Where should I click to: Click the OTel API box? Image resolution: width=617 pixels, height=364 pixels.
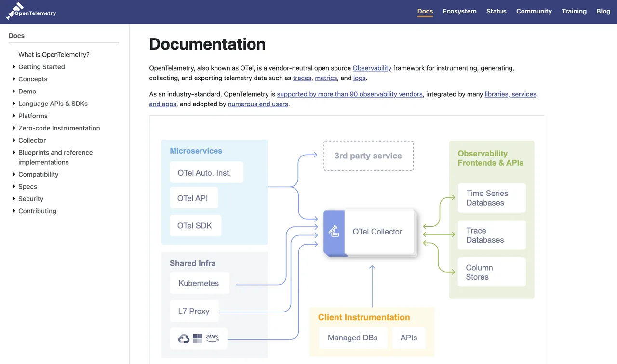194,198
